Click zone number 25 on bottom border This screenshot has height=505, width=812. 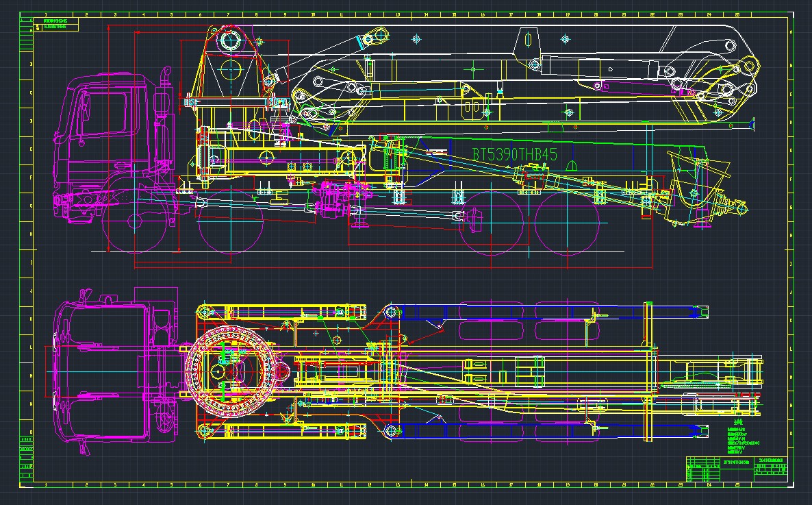pyautogui.click(x=737, y=485)
